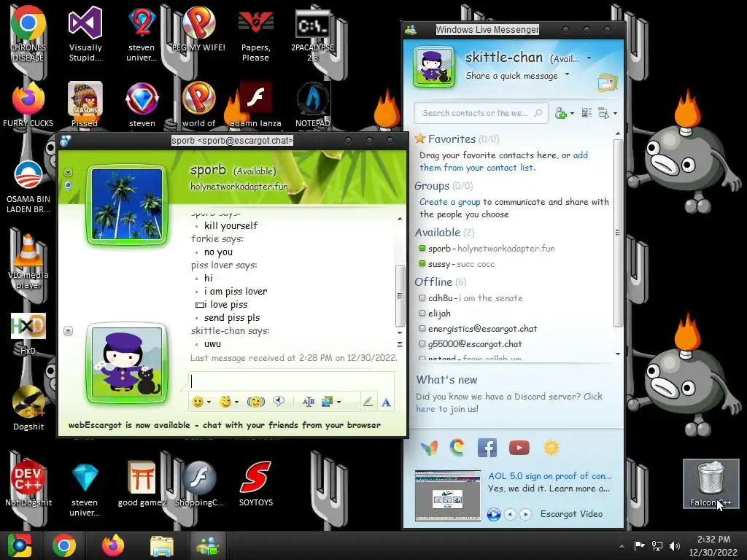The height and width of the screenshot is (560, 747).
Task: Open the Recycle Bin desktop icon
Action: coord(711,483)
